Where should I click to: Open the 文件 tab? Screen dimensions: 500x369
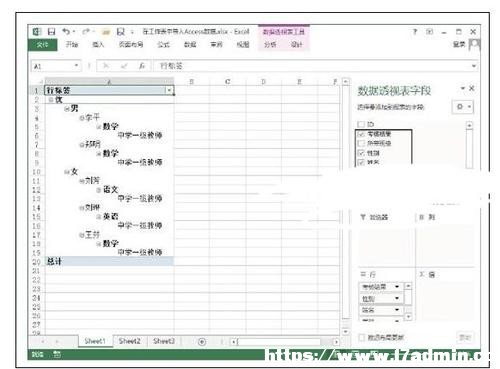coord(43,45)
